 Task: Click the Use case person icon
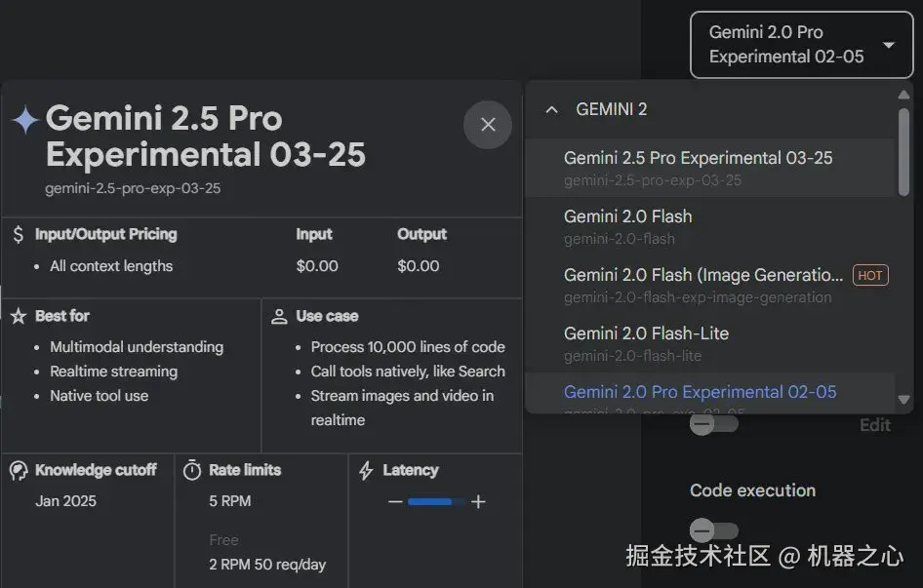[279, 316]
